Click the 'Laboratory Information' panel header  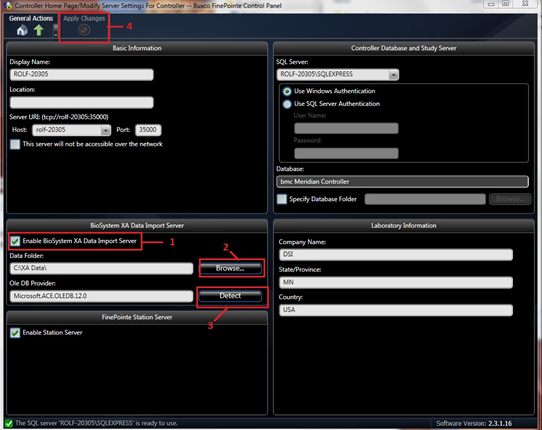tap(404, 226)
